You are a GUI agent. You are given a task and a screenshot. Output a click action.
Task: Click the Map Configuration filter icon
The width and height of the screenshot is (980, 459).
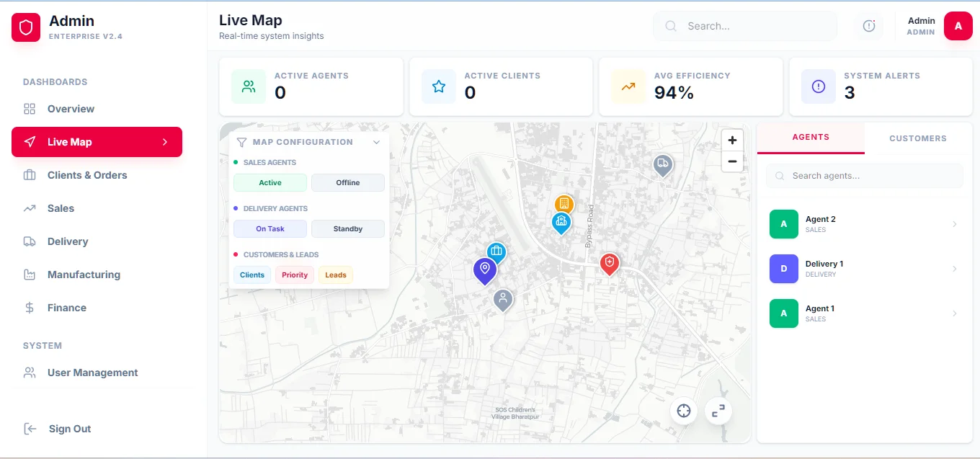click(x=242, y=143)
